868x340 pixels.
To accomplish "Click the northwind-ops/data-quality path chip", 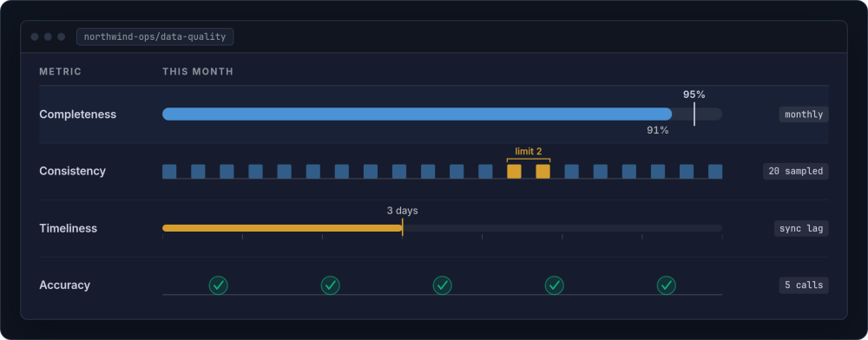I will (x=155, y=37).
